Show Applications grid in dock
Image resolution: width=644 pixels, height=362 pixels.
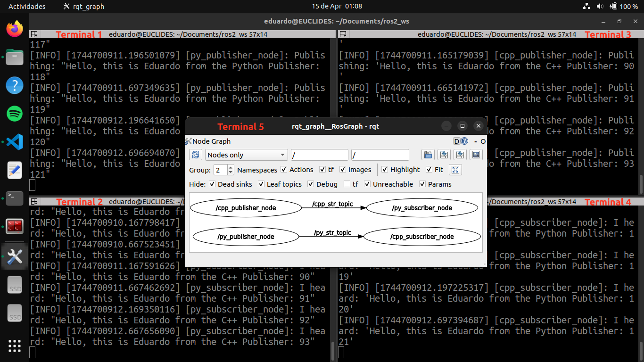[15, 346]
